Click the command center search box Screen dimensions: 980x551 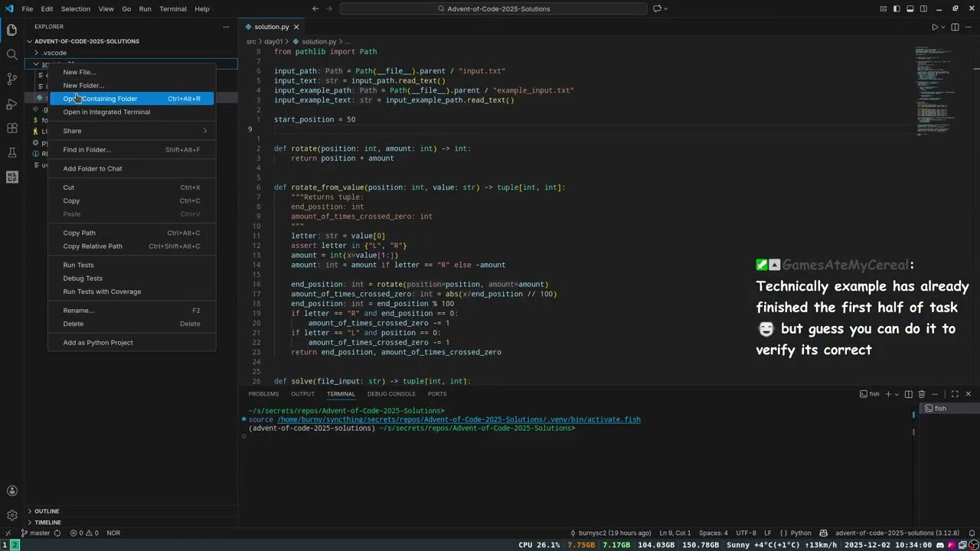pyautogui.click(x=494, y=8)
